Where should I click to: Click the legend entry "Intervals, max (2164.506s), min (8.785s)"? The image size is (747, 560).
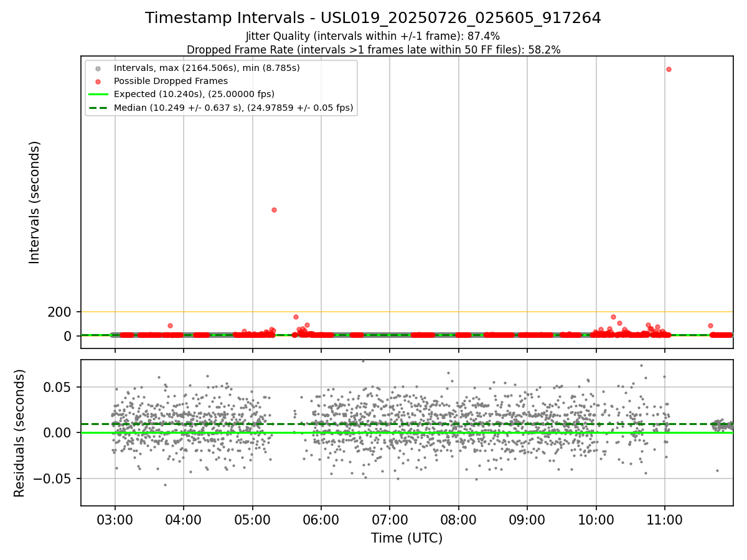pyautogui.click(x=207, y=68)
